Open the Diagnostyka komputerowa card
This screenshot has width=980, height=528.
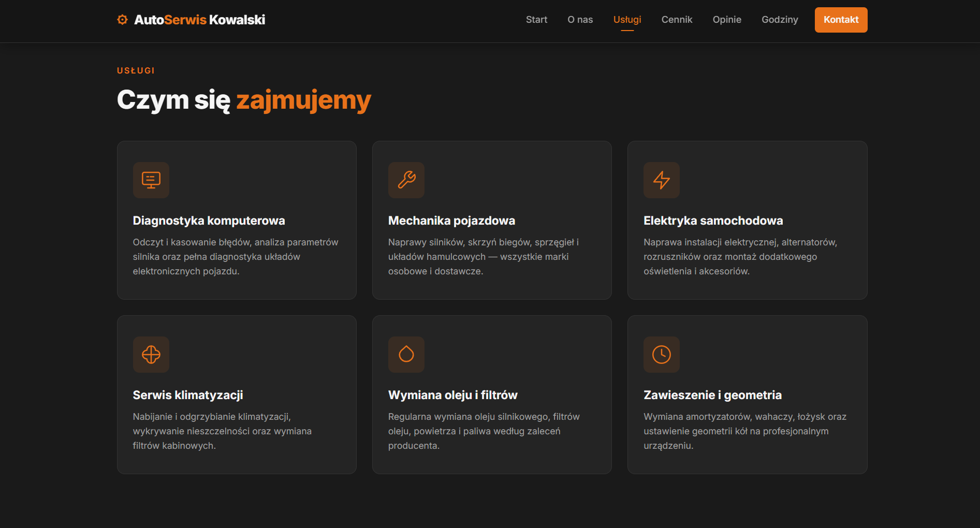point(237,220)
